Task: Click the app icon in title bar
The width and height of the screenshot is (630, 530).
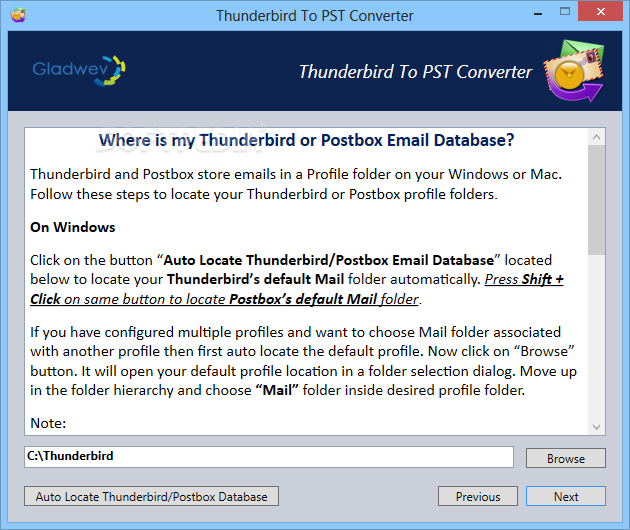Action: (x=18, y=15)
